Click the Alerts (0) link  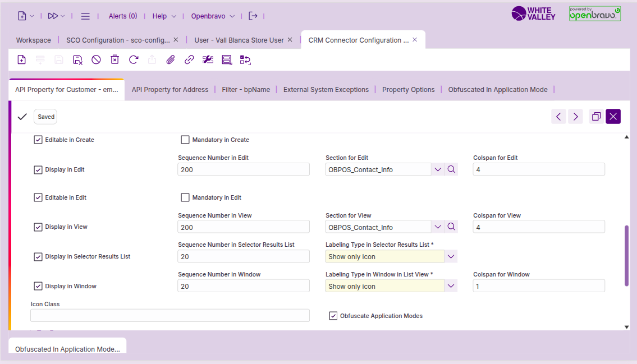pyautogui.click(x=123, y=16)
